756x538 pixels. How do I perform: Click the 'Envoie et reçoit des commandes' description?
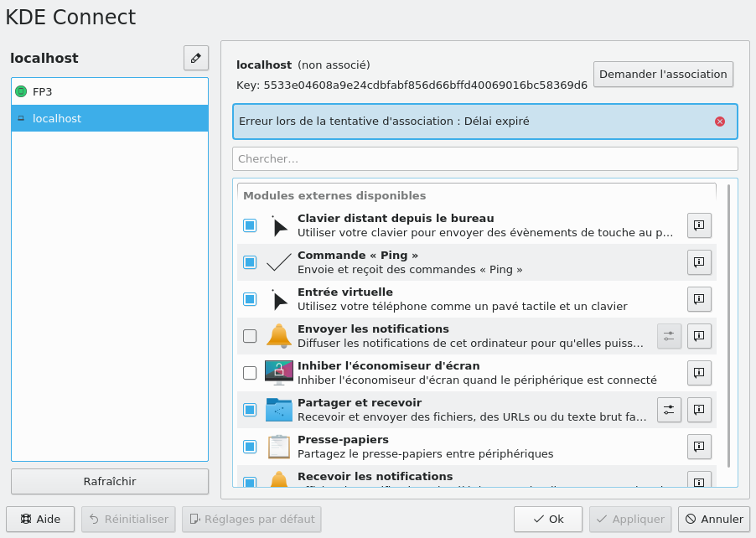pos(410,270)
